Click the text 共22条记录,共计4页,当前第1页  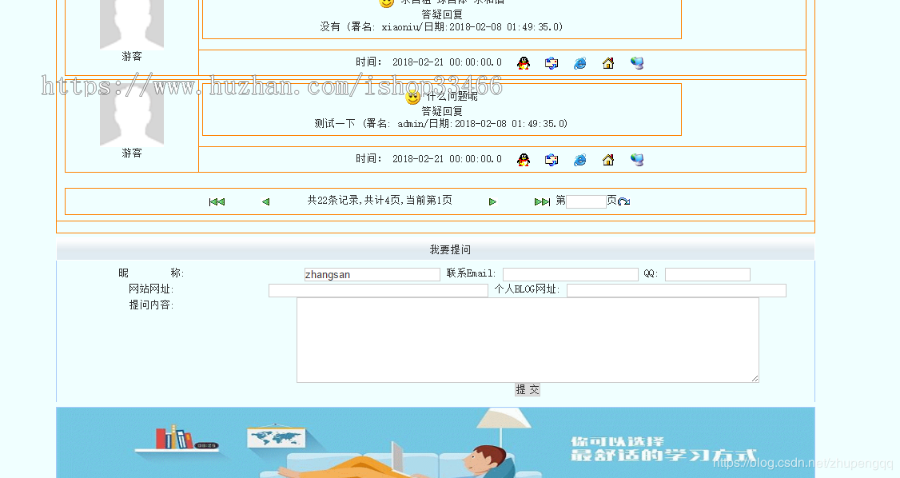point(379,200)
